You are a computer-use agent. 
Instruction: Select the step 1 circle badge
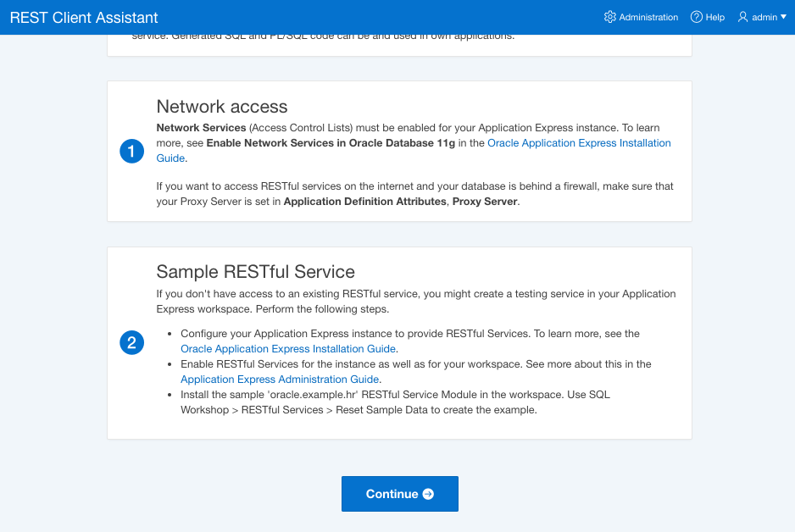[132, 151]
